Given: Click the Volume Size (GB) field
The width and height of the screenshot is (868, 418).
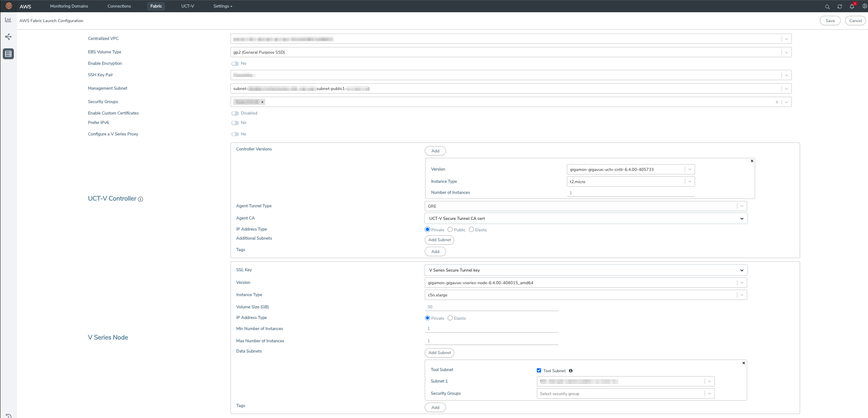Looking at the screenshot, I should coord(491,307).
